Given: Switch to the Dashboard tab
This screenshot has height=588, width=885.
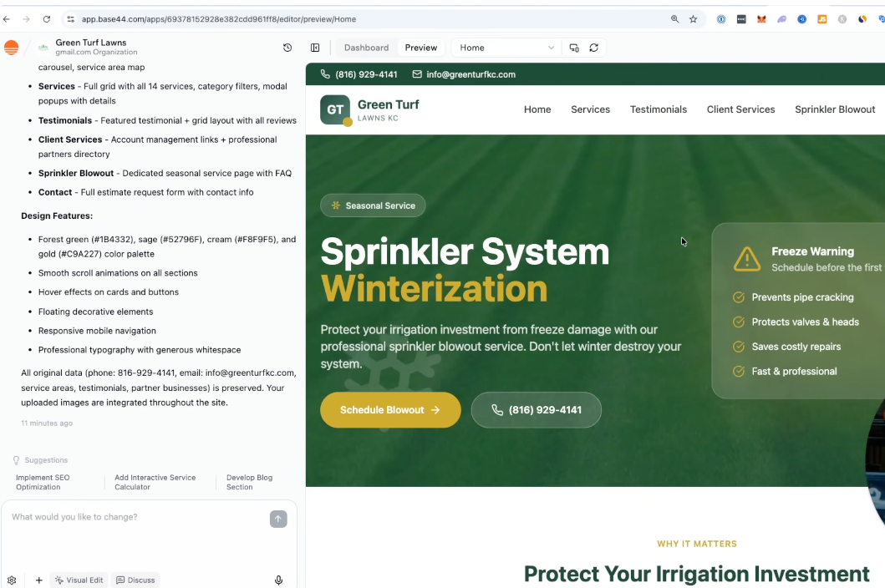Looking at the screenshot, I should [366, 48].
